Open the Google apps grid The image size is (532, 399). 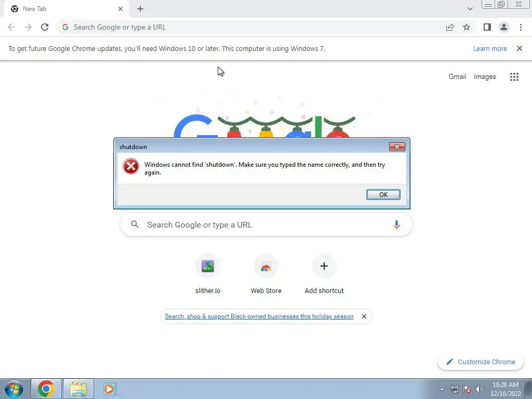(514, 77)
